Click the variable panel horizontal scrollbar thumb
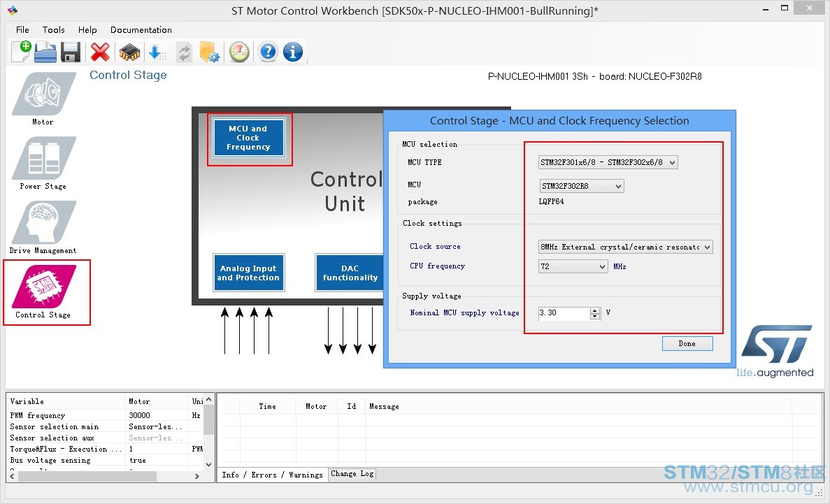This screenshot has width=830, height=504. pyautogui.click(x=87, y=476)
